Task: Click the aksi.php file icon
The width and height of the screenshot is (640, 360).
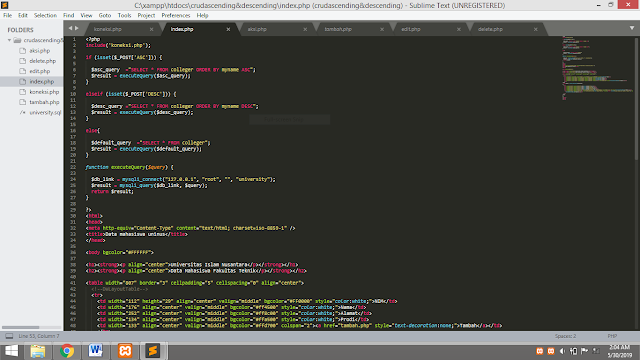Action: coord(22,51)
